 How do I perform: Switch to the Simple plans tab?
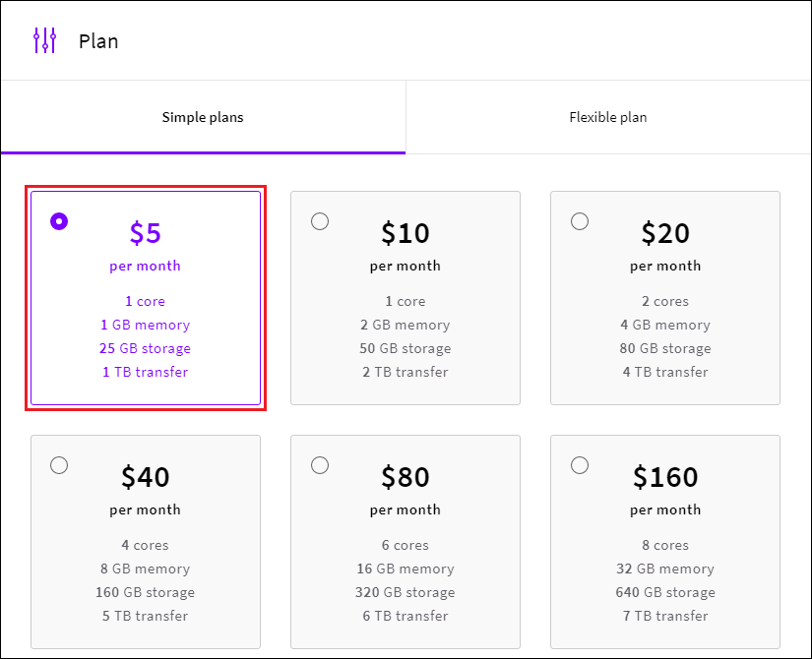[203, 117]
